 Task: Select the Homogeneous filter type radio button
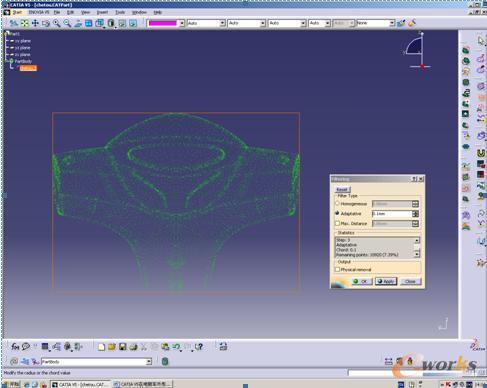click(337, 203)
